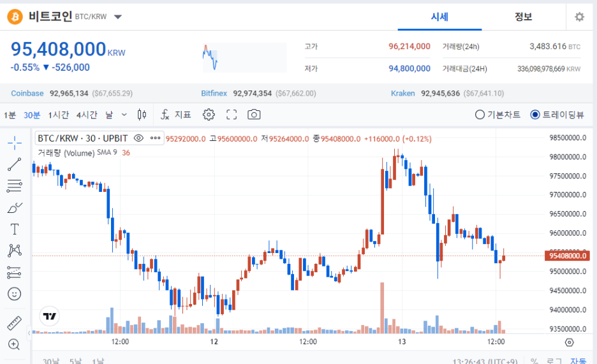Select the brush drawing tool
The width and height of the screenshot is (597, 364).
[15, 208]
